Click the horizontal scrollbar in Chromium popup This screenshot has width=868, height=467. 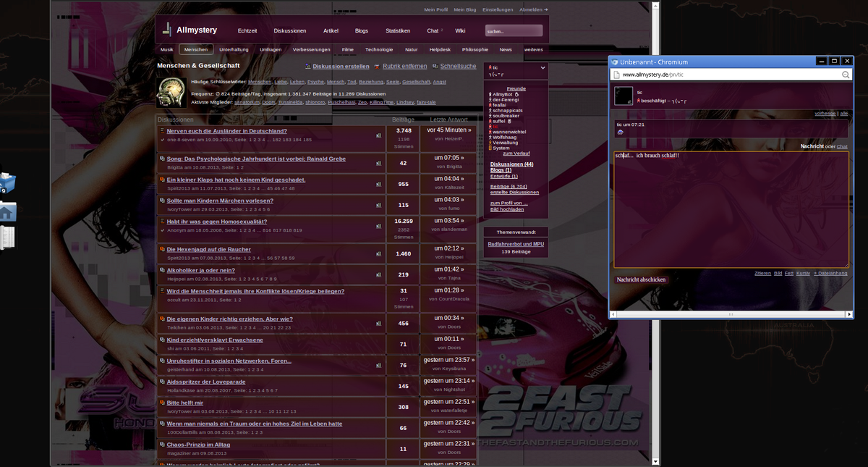730,314
